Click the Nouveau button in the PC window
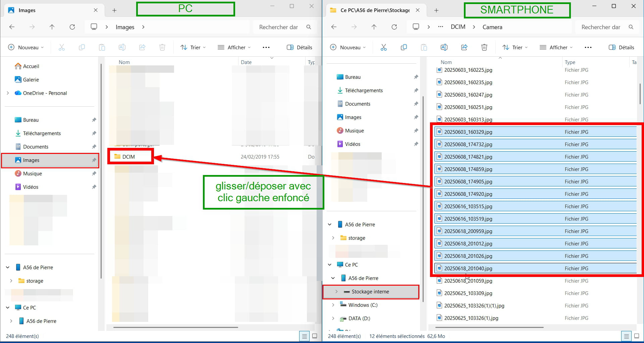 (25, 47)
